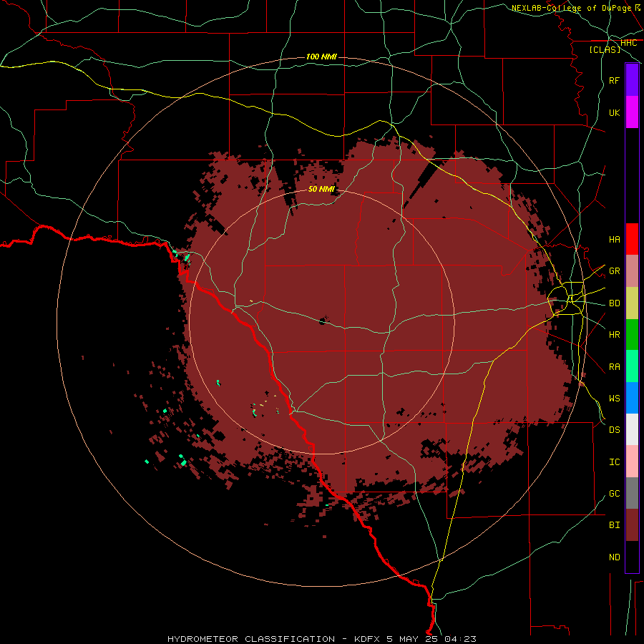Screen dimensions: 644x644
Task: Click the DS legend label
Action: click(615, 430)
